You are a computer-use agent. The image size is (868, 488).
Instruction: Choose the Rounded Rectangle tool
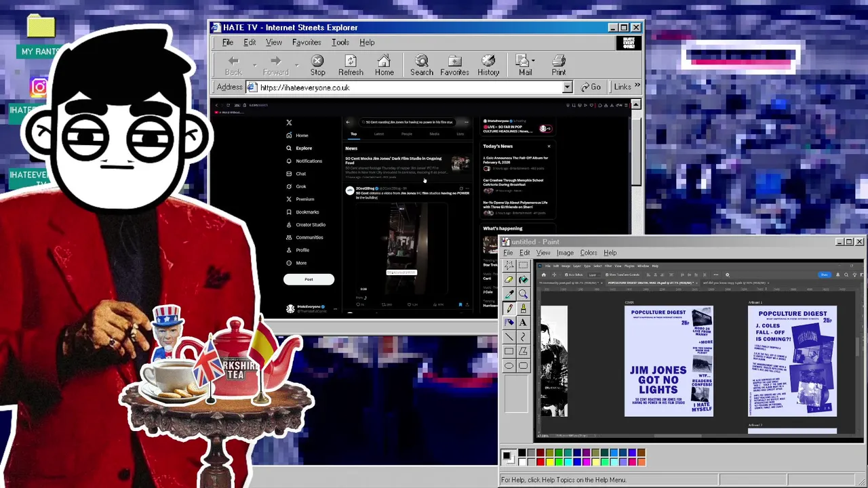523,365
